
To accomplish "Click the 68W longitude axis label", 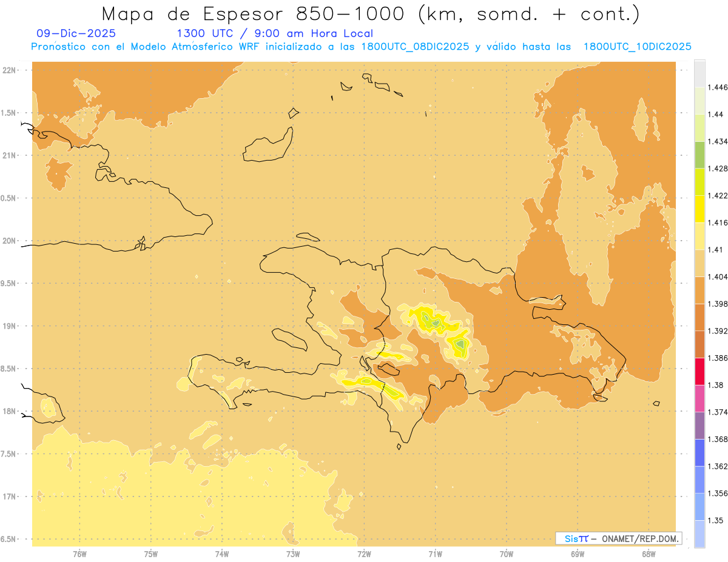I will pyautogui.click(x=649, y=554).
